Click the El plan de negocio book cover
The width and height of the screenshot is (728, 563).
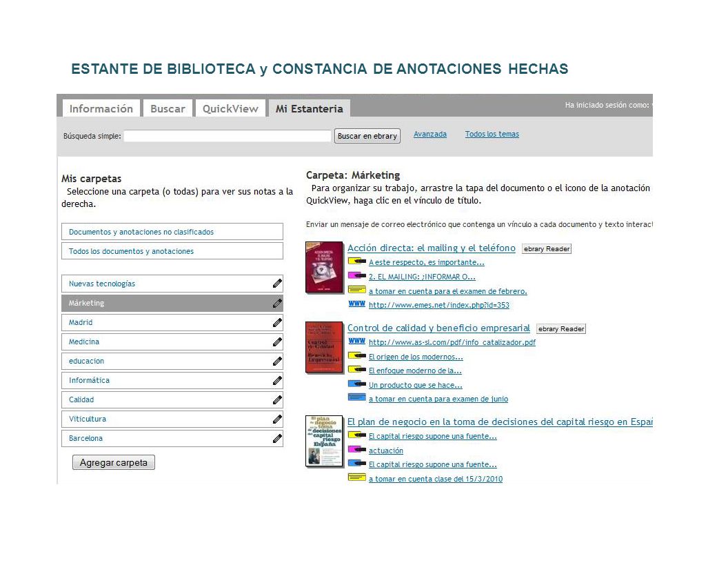click(324, 441)
